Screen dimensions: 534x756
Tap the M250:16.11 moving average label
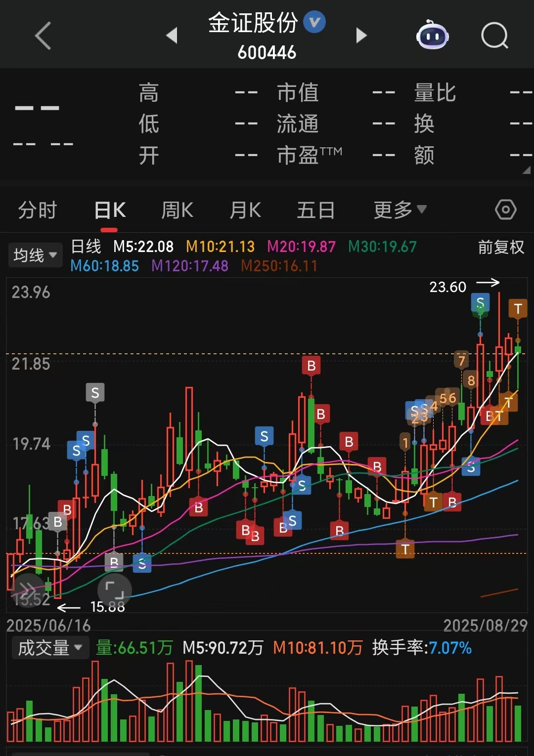279,266
